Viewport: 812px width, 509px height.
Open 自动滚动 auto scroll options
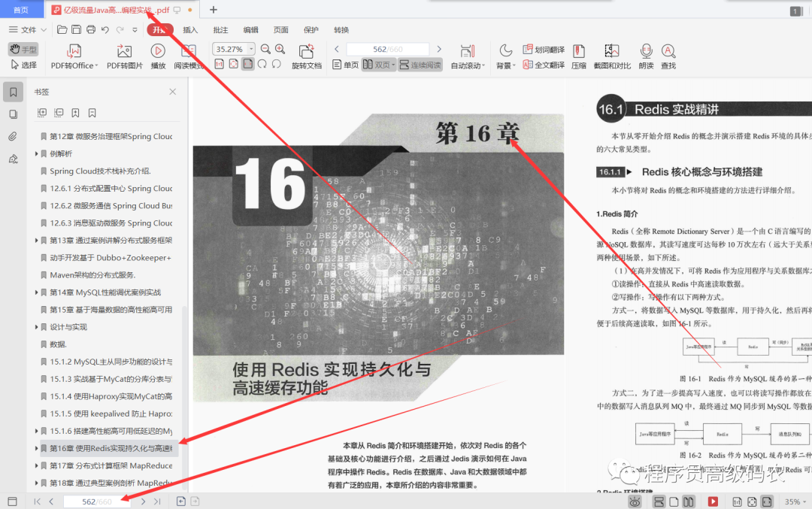point(468,57)
